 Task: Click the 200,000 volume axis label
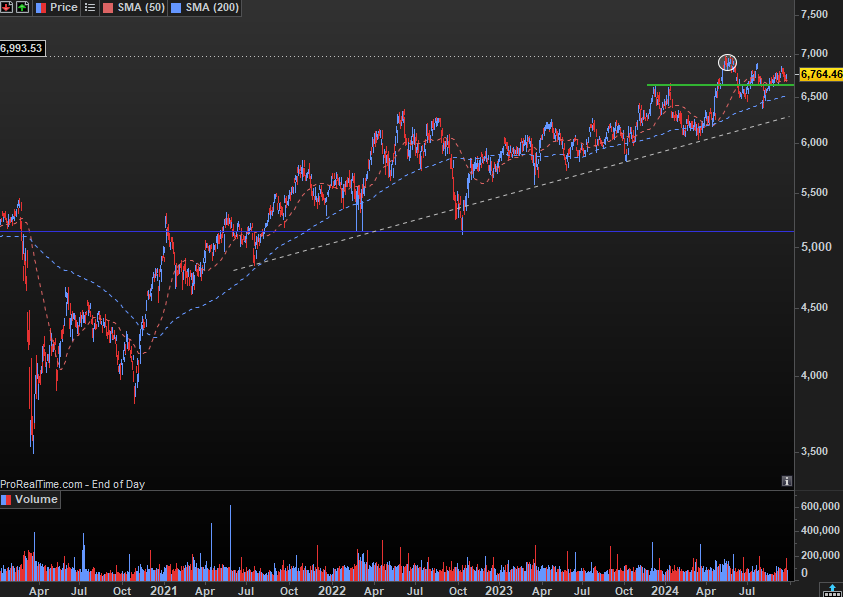[820, 556]
